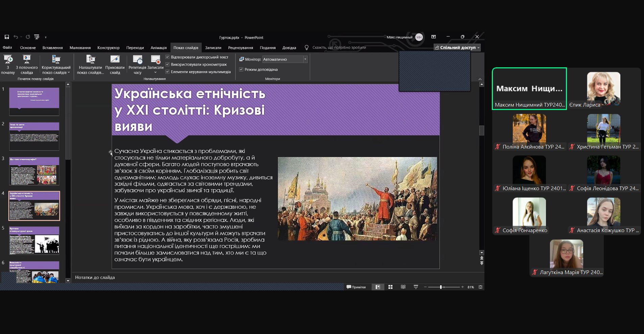Toggle Play Narrations checkbox
Viewport: 644px width, 334px height.
coord(167,57)
